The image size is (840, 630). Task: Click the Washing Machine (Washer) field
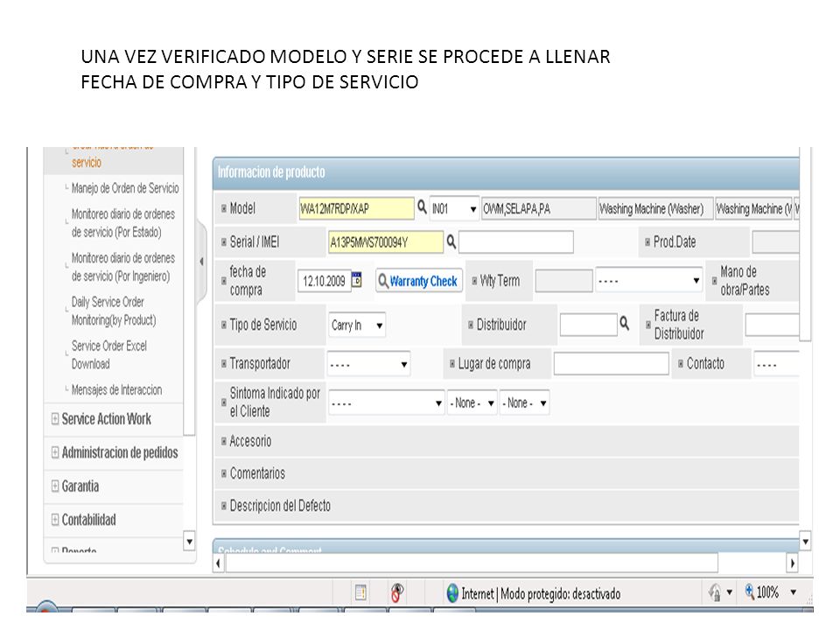click(x=655, y=209)
